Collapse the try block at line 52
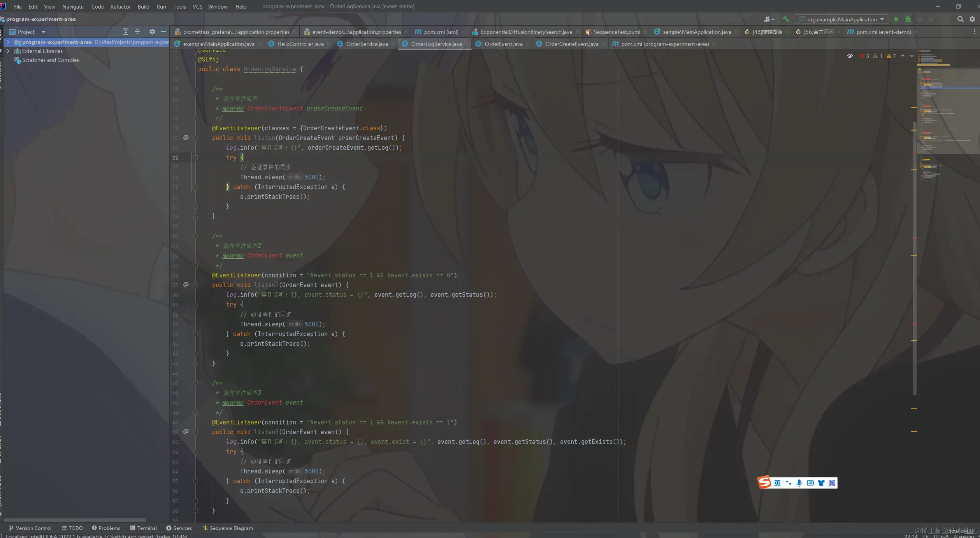The width and height of the screenshot is (980, 538). point(196,452)
